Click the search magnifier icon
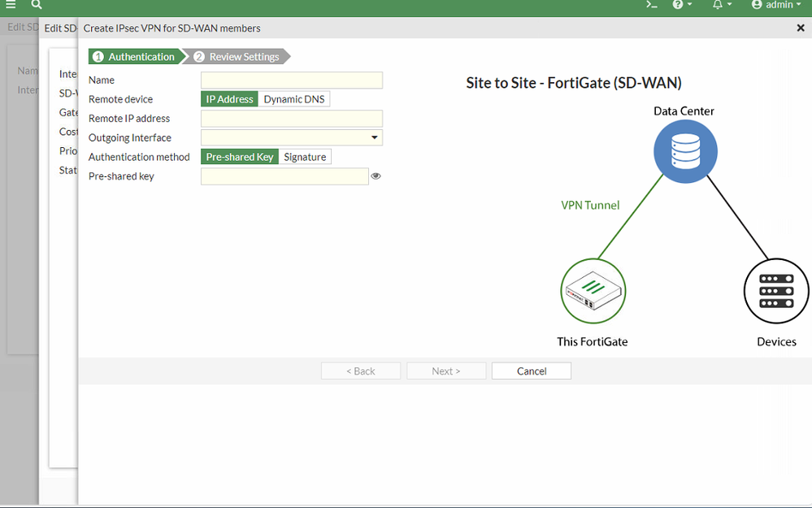This screenshot has width=812, height=508. [37, 5]
